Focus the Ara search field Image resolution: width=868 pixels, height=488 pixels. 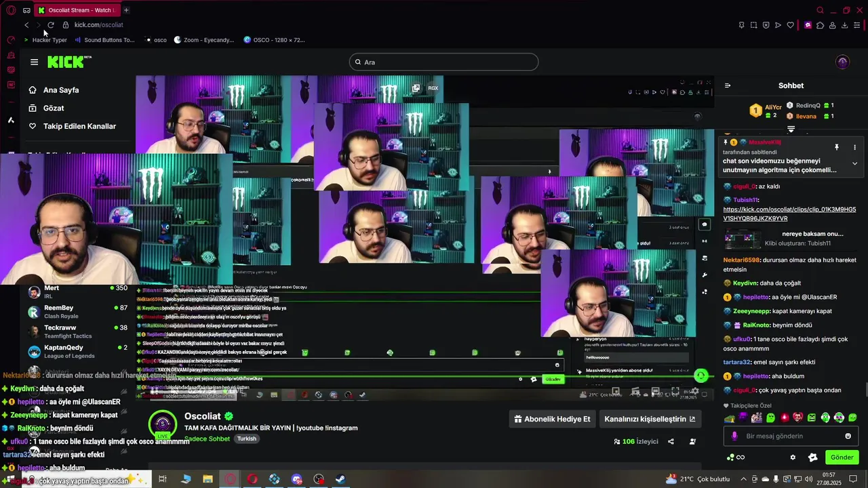pos(443,62)
